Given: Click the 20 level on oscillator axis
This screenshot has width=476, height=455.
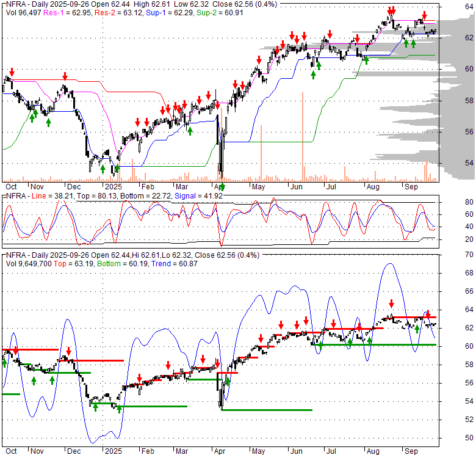Looking at the screenshot, I should click(x=469, y=239).
